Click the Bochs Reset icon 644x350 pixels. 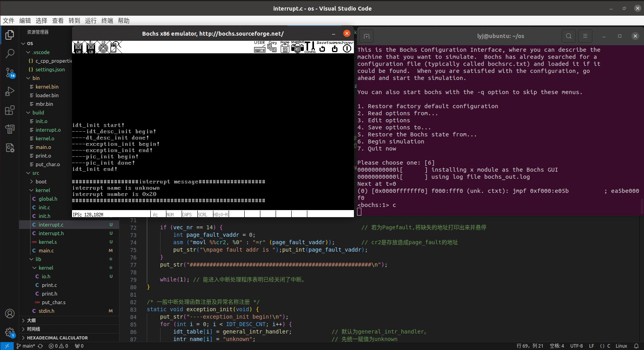(322, 47)
